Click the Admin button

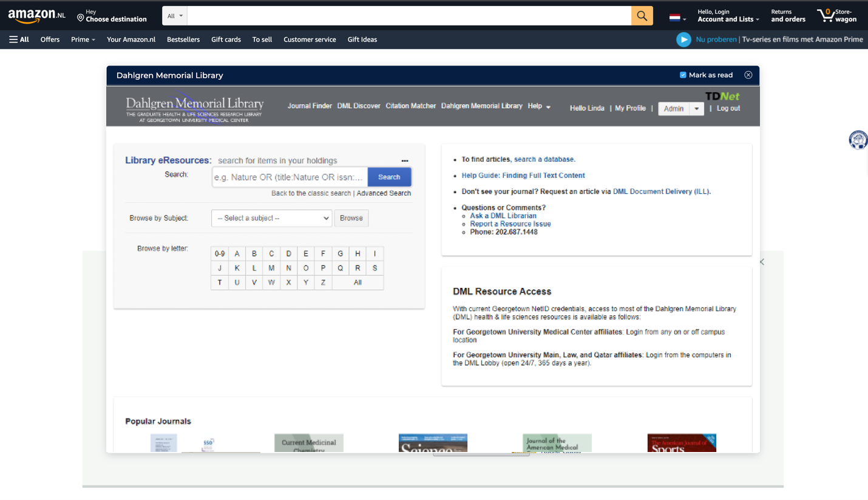pos(674,109)
